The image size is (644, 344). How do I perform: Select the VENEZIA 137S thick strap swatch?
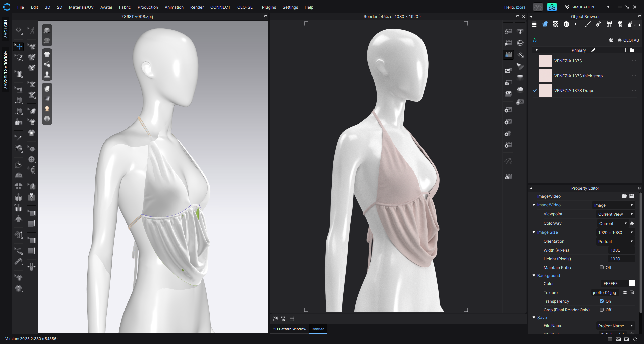[545, 76]
